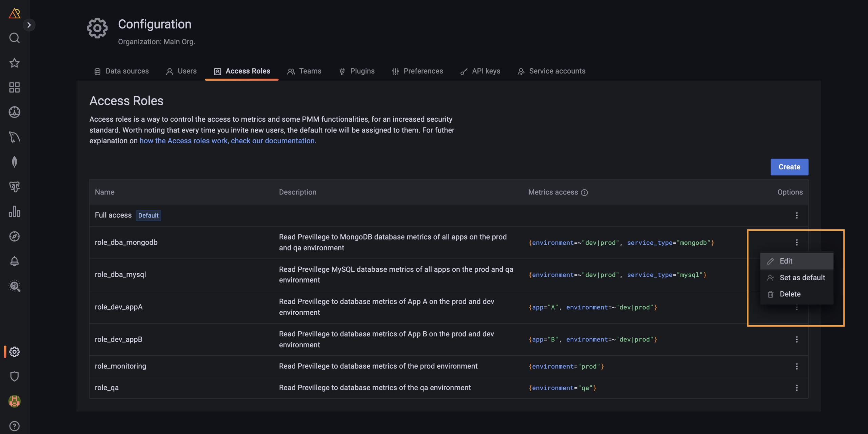Open options menu for role_dev_appB
The image size is (868, 434).
pos(796,339)
